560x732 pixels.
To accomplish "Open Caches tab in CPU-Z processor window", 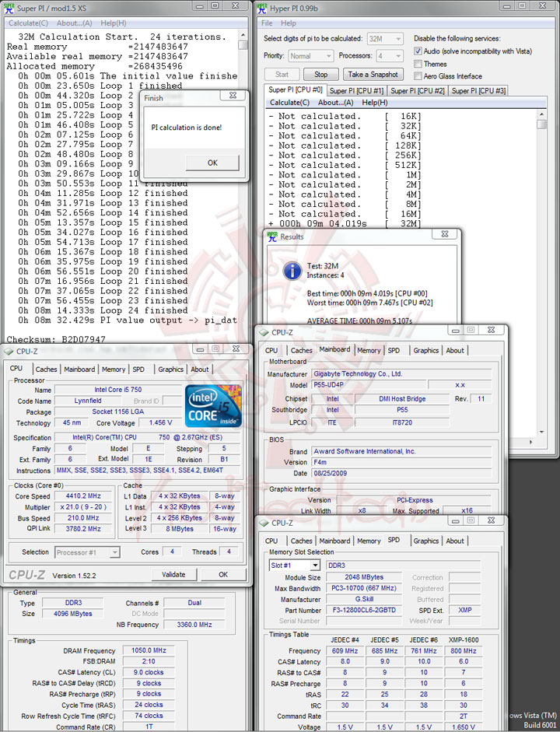I will click(46, 370).
